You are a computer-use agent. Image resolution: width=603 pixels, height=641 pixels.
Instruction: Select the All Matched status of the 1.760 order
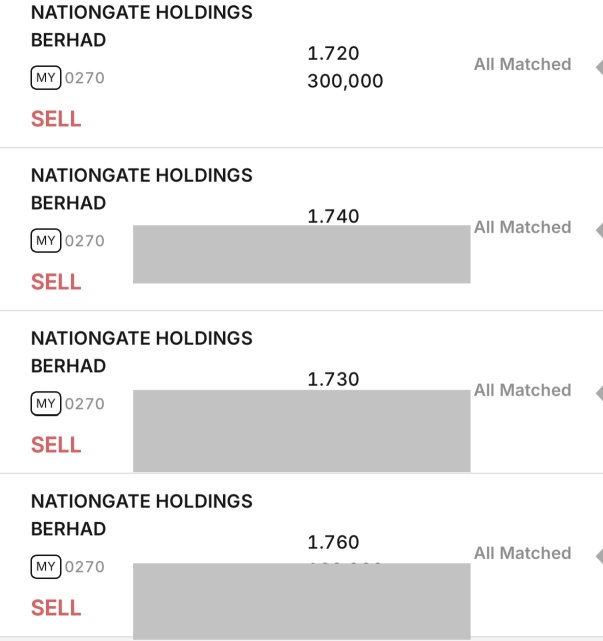coord(522,553)
